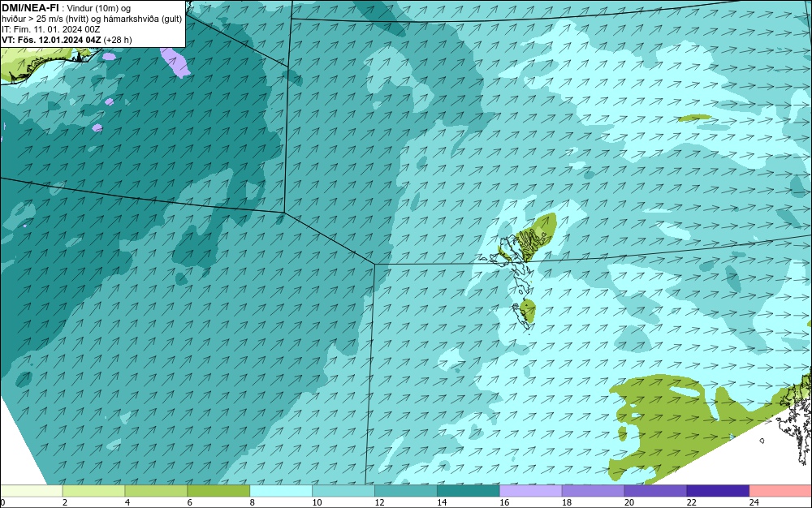This screenshot has width=812, height=508.
Task: Click the 8–10 m/s pale cyan legend swatch
Action: point(281,490)
